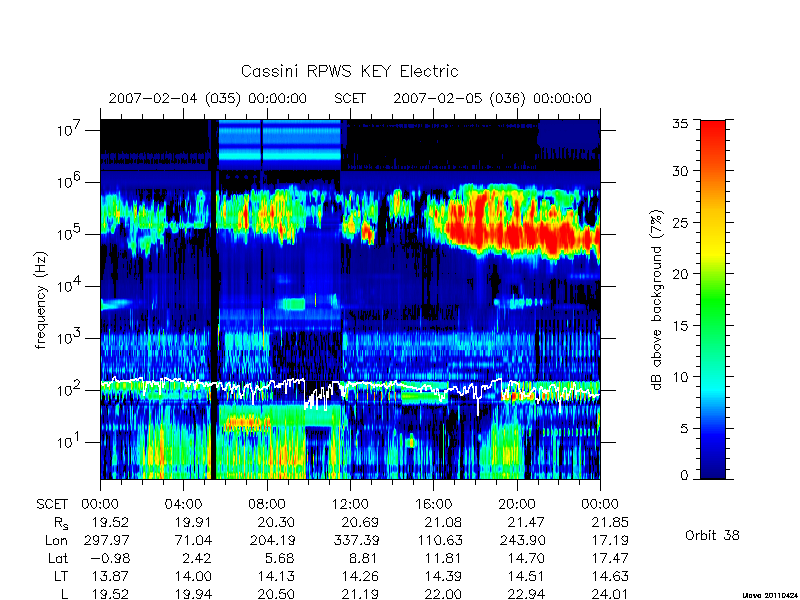Click the 10^1 frequency tick label

click(x=70, y=442)
